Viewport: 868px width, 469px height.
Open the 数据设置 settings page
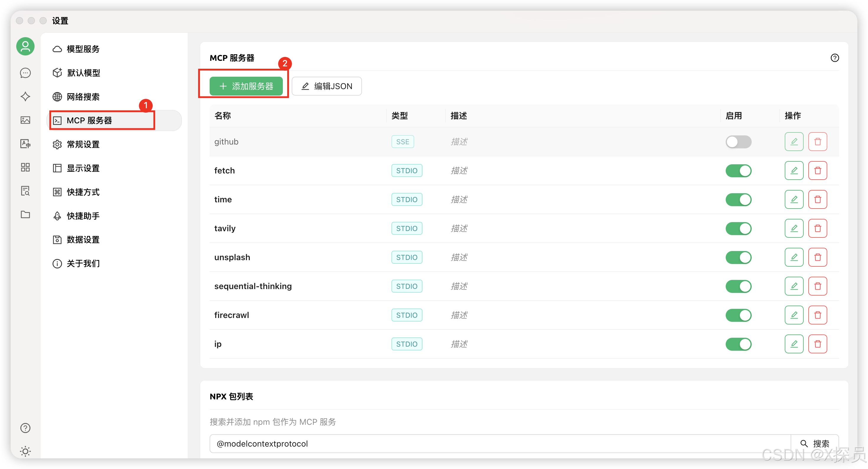tap(83, 240)
